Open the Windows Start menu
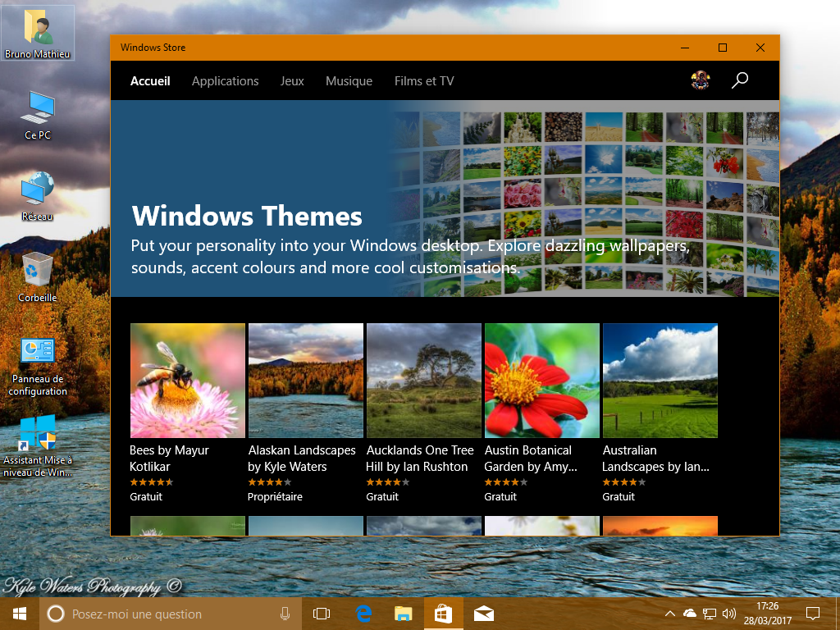 coord(20,614)
